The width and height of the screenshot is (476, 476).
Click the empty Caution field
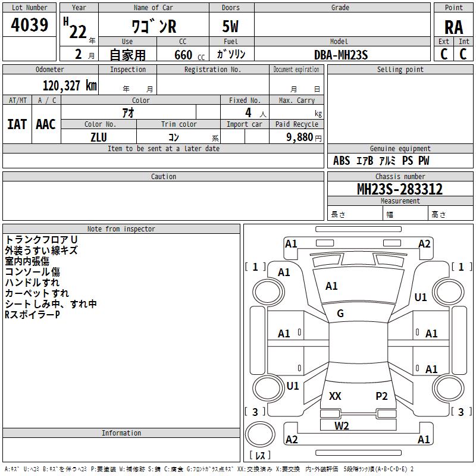coord(164,201)
